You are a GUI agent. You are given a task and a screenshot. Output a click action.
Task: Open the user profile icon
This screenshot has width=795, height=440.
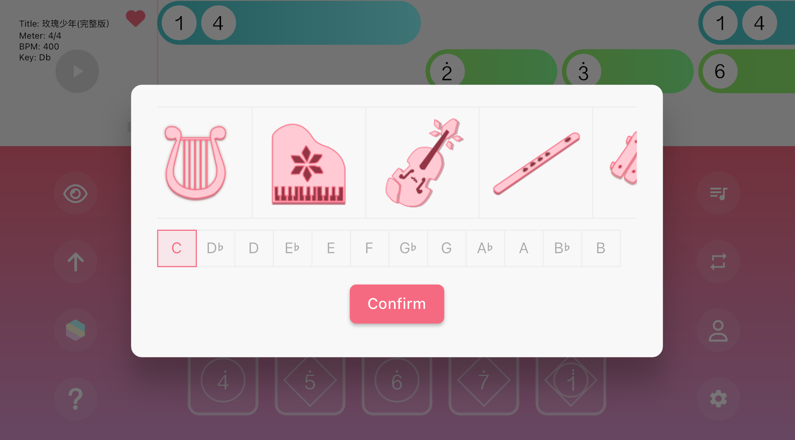718,331
